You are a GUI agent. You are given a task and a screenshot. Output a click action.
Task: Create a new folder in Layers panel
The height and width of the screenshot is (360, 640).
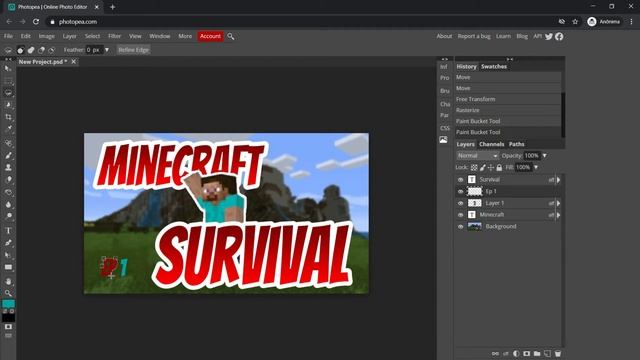537,353
